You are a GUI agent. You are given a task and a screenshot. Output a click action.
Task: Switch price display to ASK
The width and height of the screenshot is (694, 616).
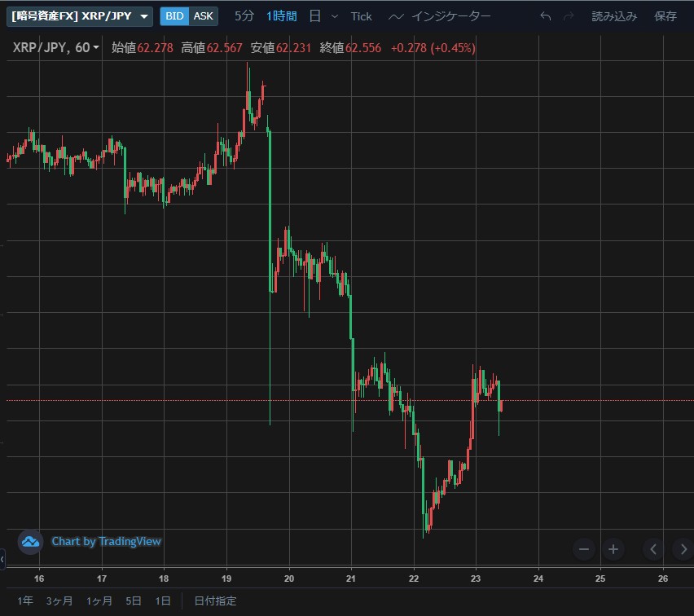[203, 16]
